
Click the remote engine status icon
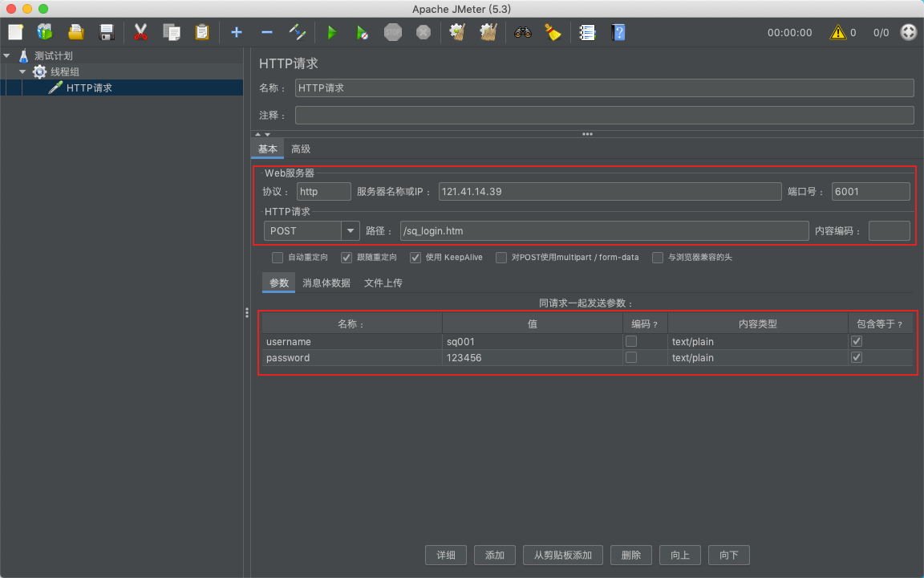[909, 32]
